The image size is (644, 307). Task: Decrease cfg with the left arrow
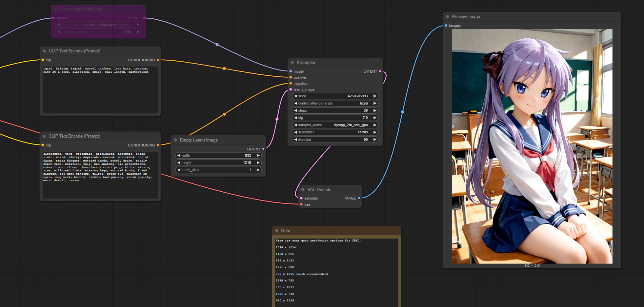295,118
